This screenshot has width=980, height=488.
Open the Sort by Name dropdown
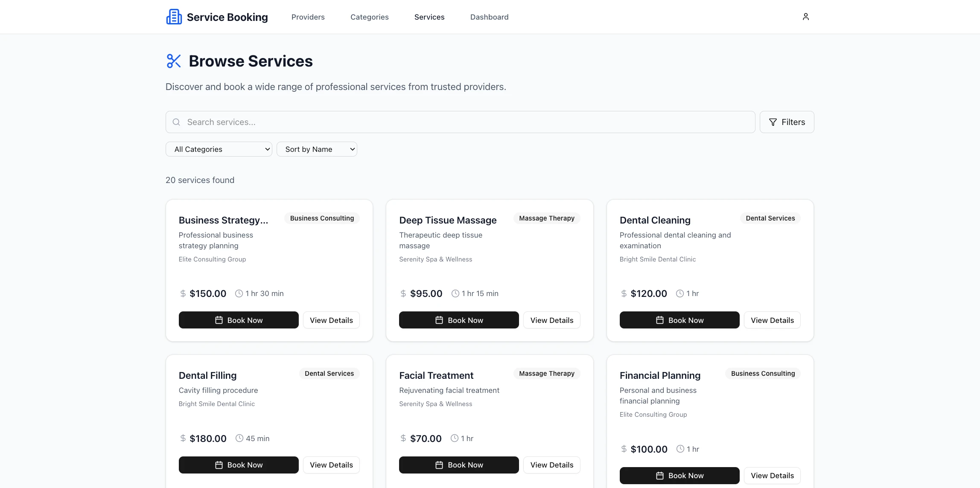point(317,149)
